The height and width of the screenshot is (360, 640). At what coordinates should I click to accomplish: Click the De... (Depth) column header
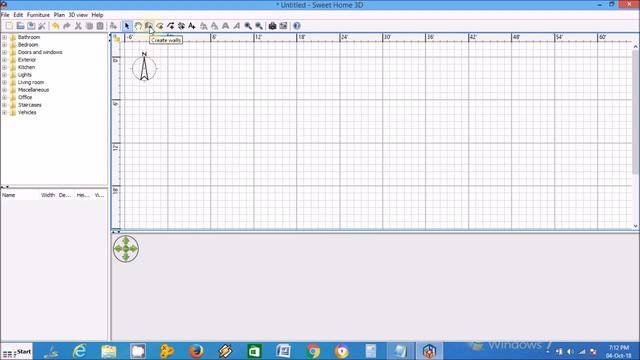[x=65, y=195]
